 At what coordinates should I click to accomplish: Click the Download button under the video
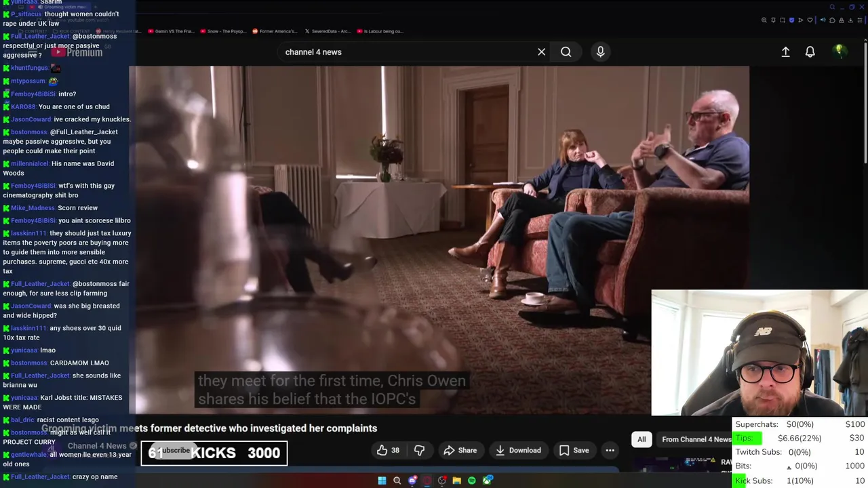click(x=518, y=450)
